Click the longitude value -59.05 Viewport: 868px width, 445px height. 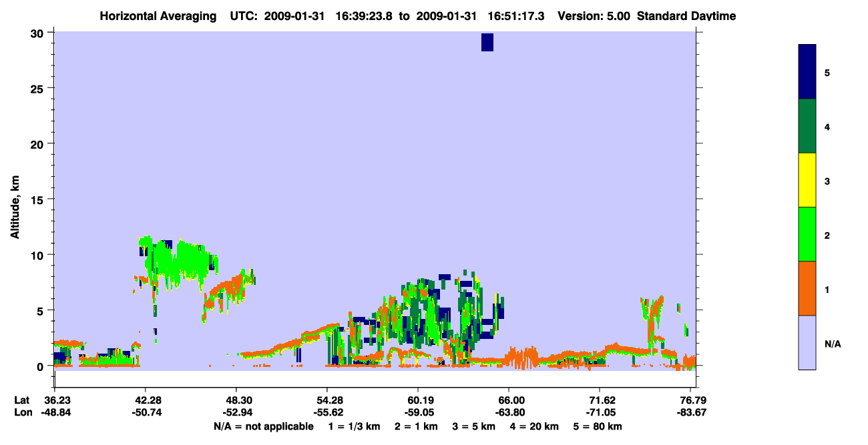[418, 412]
